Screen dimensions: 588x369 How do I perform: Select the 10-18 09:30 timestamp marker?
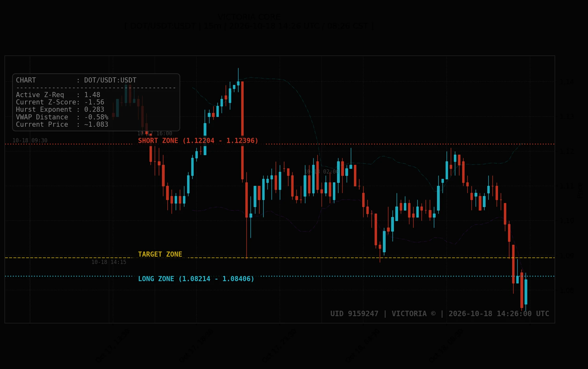pos(30,140)
